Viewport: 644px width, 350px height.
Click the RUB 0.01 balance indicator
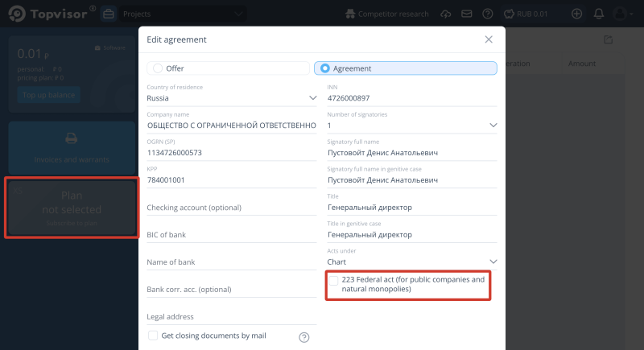(526, 14)
